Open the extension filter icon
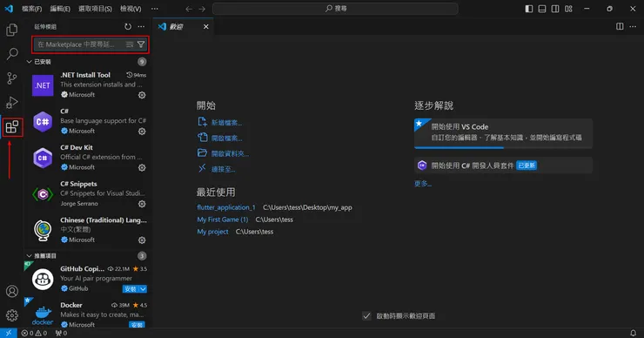Image resolution: width=644 pixels, height=338 pixels. [x=141, y=44]
